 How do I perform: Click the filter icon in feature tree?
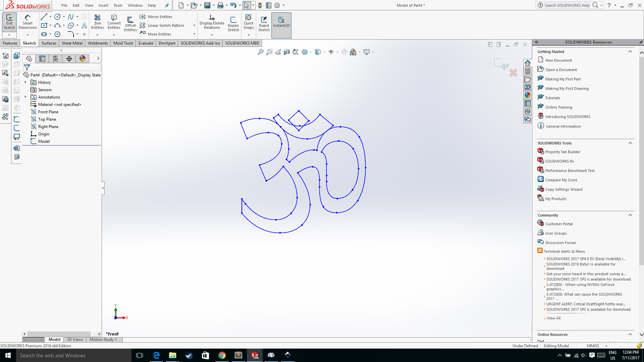27,67
